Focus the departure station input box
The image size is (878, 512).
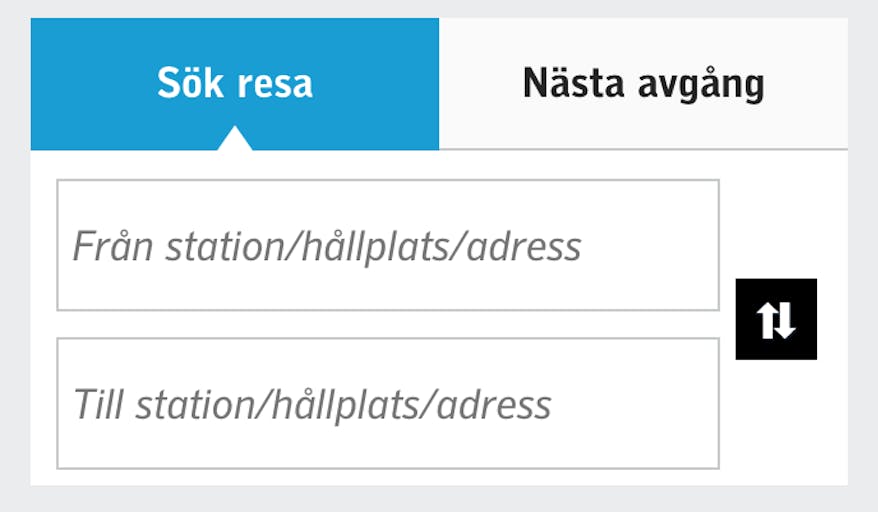[x=388, y=245]
